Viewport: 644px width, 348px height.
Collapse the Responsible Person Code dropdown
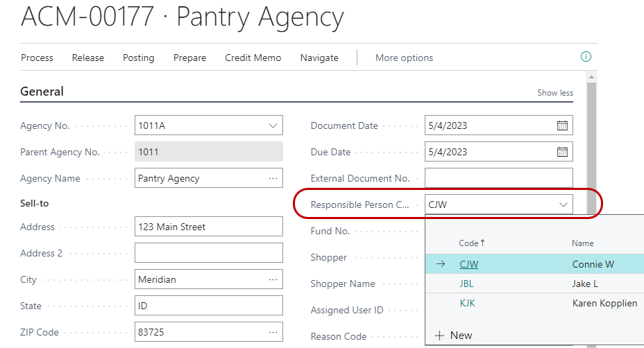coord(563,205)
